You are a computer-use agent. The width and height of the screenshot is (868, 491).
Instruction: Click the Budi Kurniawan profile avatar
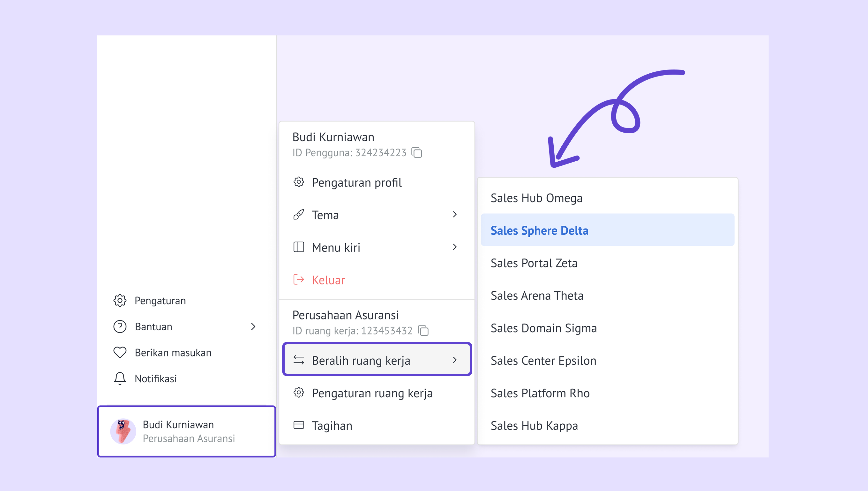point(123,431)
